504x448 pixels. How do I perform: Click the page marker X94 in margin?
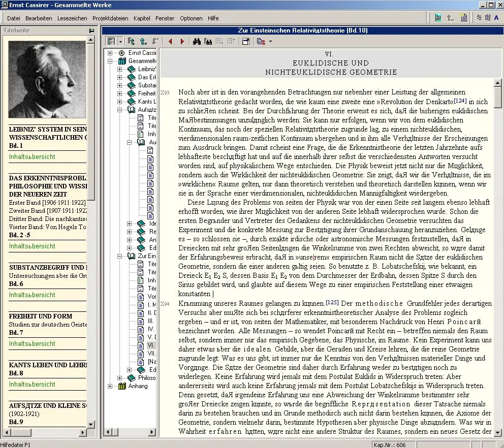click(x=165, y=304)
